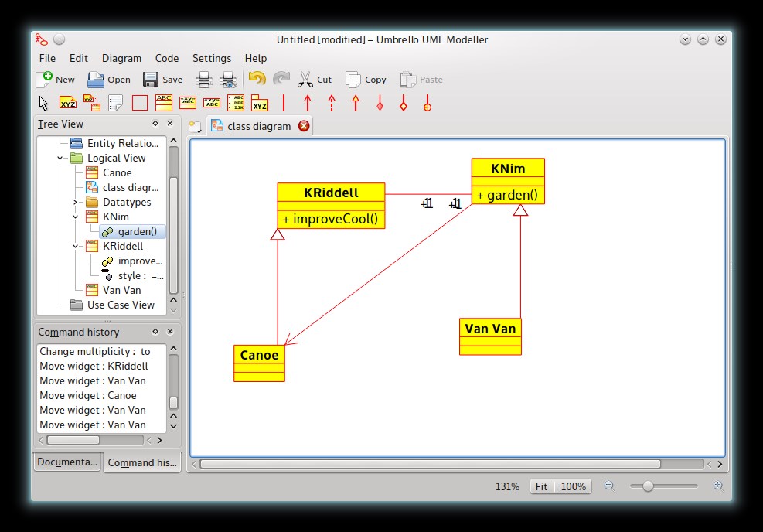Collapse the KRiddell class node
The height and width of the screenshot is (532, 763).
[x=76, y=246]
